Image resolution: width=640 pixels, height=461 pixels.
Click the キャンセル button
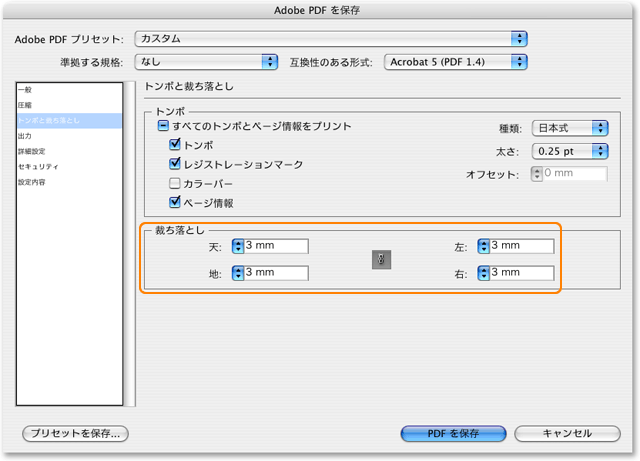567,434
